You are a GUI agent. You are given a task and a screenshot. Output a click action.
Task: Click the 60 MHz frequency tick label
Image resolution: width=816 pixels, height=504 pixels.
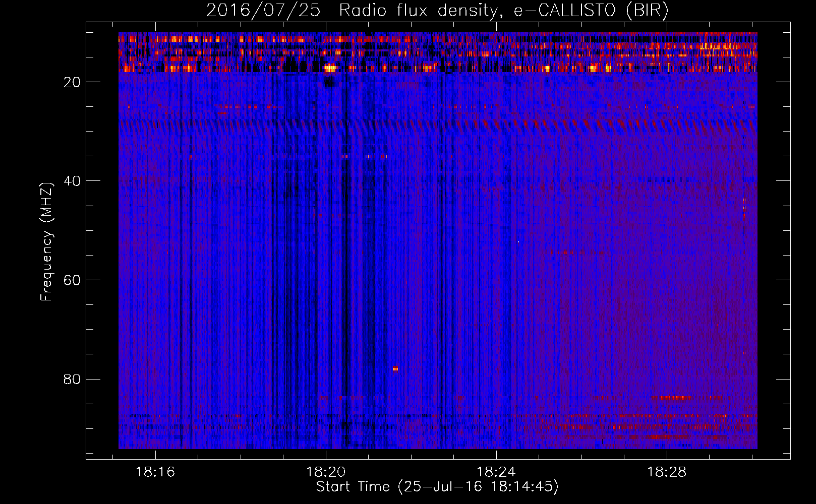[x=73, y=280]
